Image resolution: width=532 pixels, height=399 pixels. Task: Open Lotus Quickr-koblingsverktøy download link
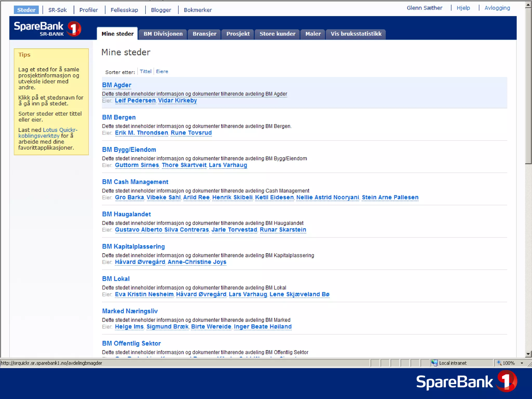60,130
